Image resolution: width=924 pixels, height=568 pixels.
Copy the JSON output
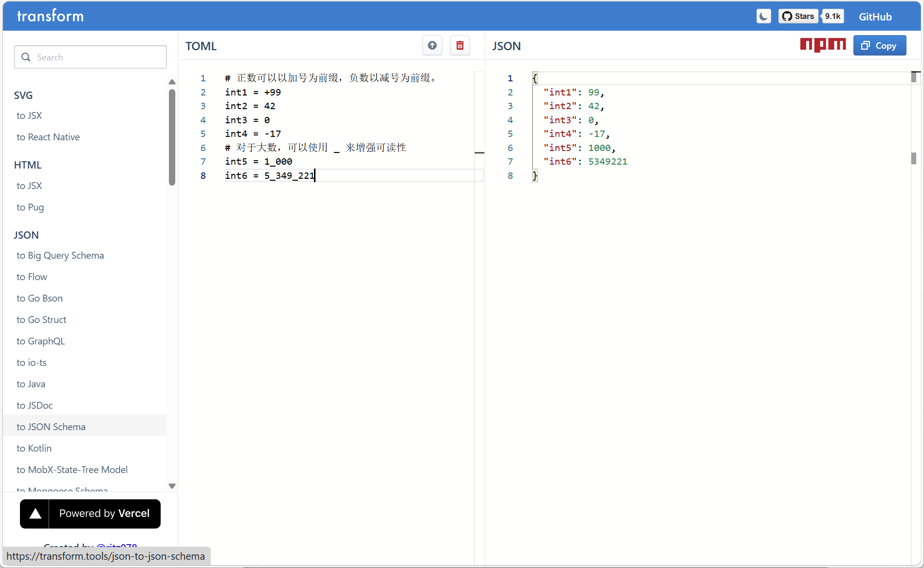pyautogui.click(x=879, y=46)
